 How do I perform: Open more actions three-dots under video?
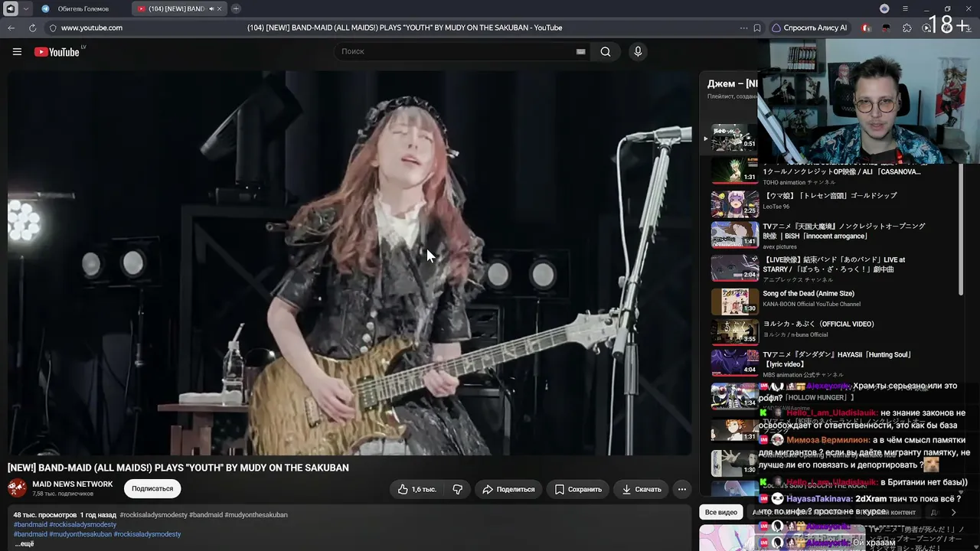click(x=682, y=489)
